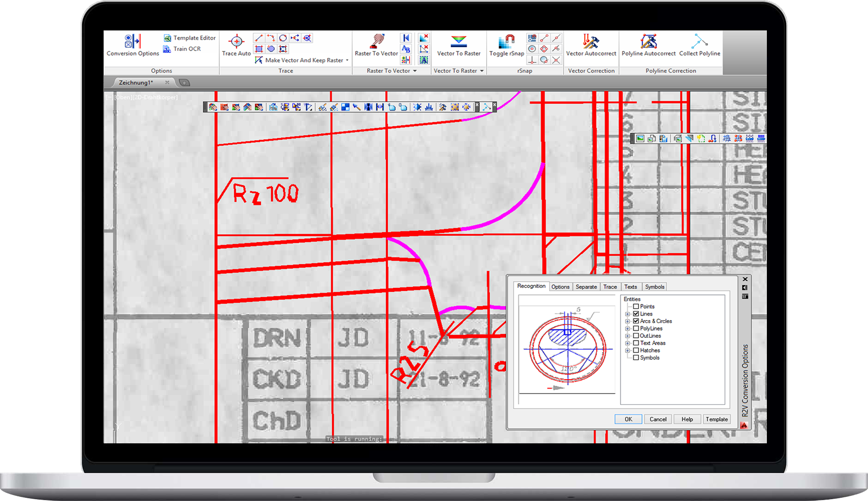Open the Raster To Vector dropdown arrow
The image size is (868, 501).
(414, 71)
